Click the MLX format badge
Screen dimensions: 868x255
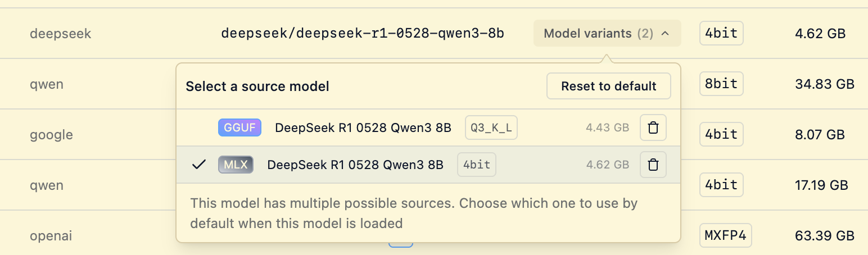click(x=236, y=165)
